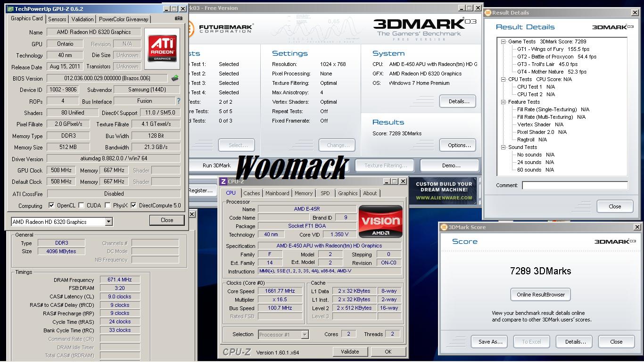Switch to the Sensors tab in GPU-Z
644x362 pixels.
[57, 19]
